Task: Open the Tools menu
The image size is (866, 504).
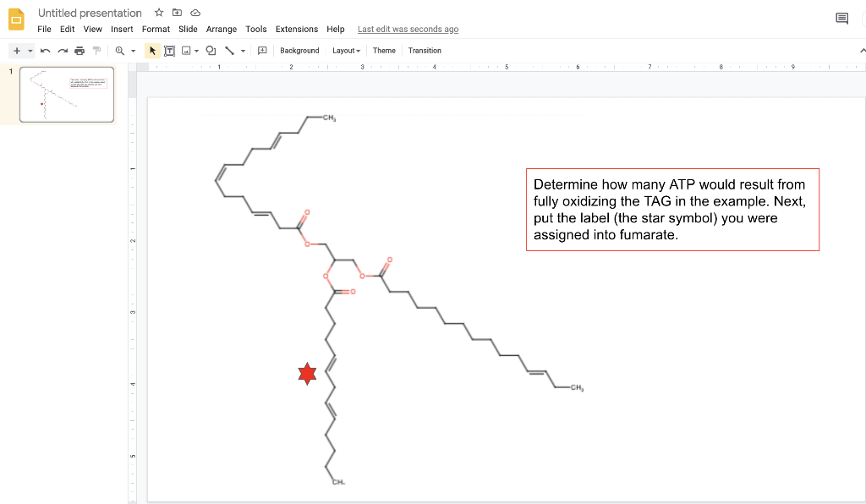Action: click(256, 30)
